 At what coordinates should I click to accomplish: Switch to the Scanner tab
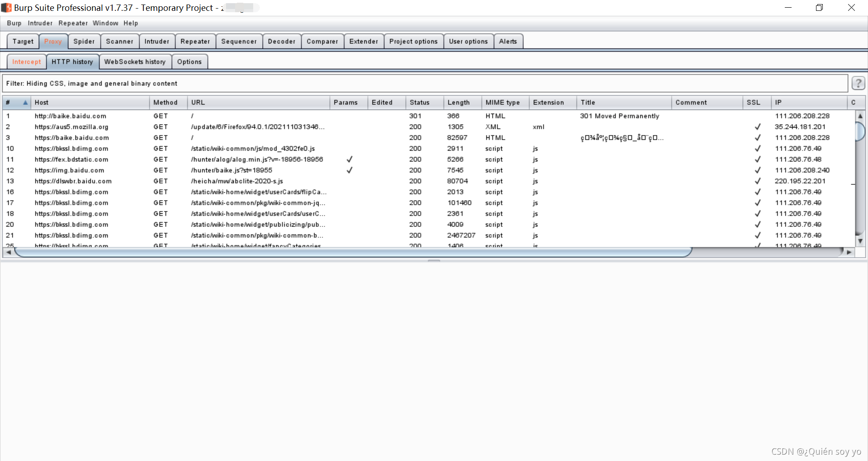pos(120,41)
